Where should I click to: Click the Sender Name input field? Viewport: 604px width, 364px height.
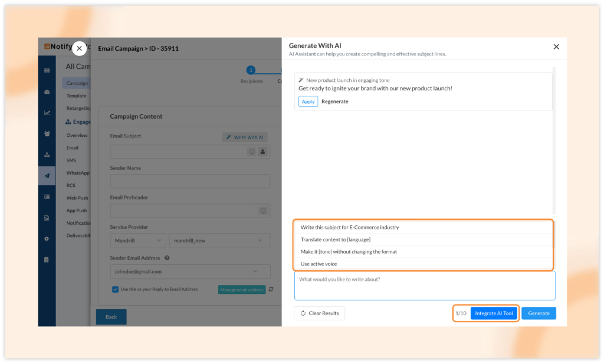point(190,181)
